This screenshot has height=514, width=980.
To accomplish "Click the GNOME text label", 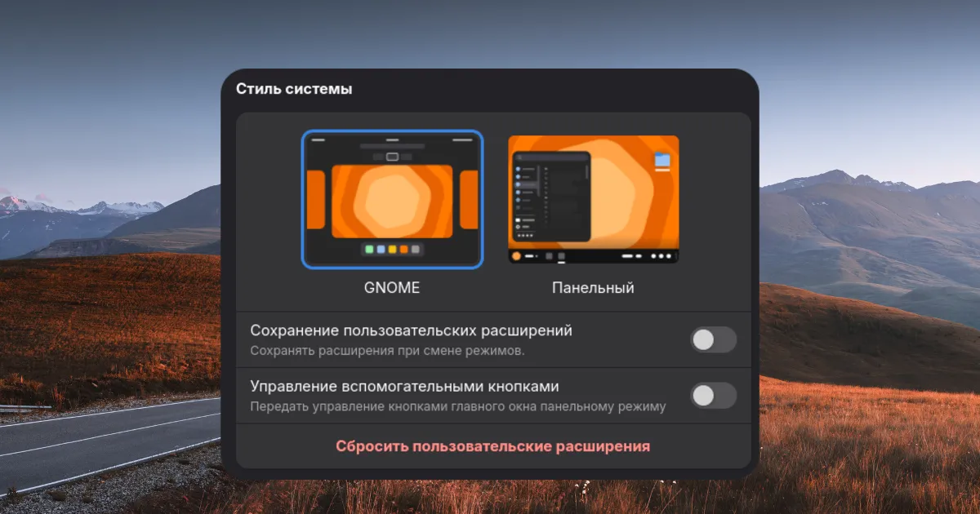I will pyautogui.click(x=392, y=288).
